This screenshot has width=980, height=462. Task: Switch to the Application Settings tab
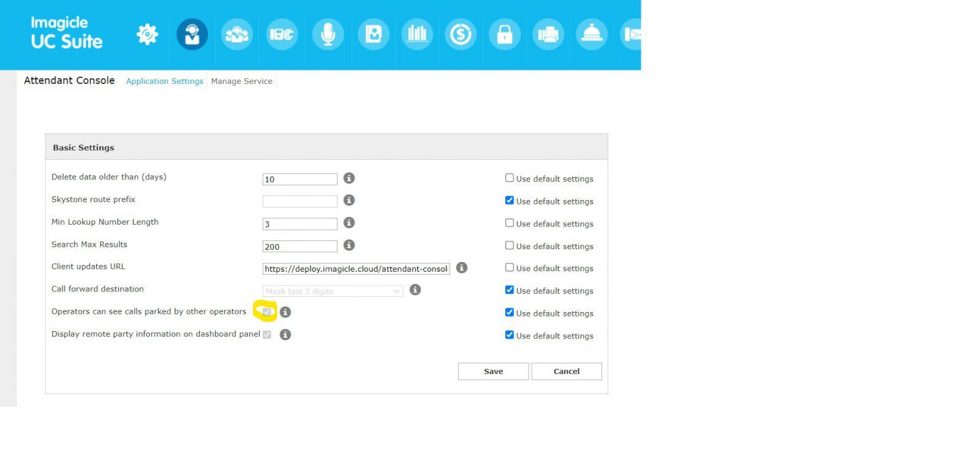tap(164, 81)
